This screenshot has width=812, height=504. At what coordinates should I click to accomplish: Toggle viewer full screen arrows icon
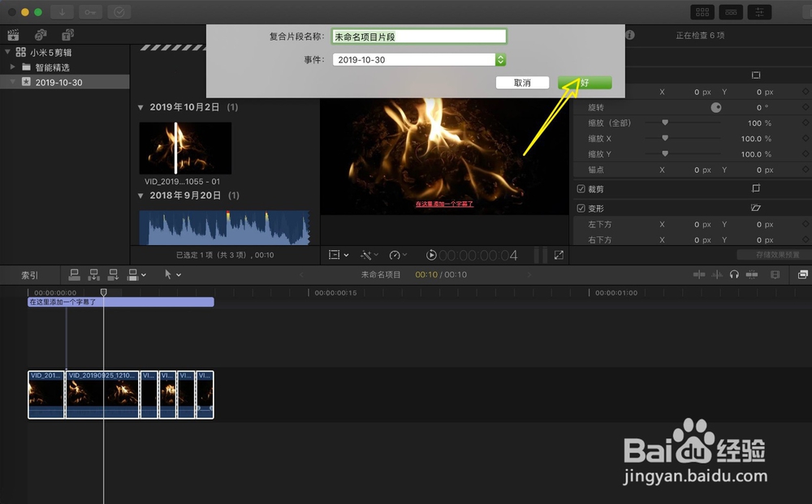559,255
